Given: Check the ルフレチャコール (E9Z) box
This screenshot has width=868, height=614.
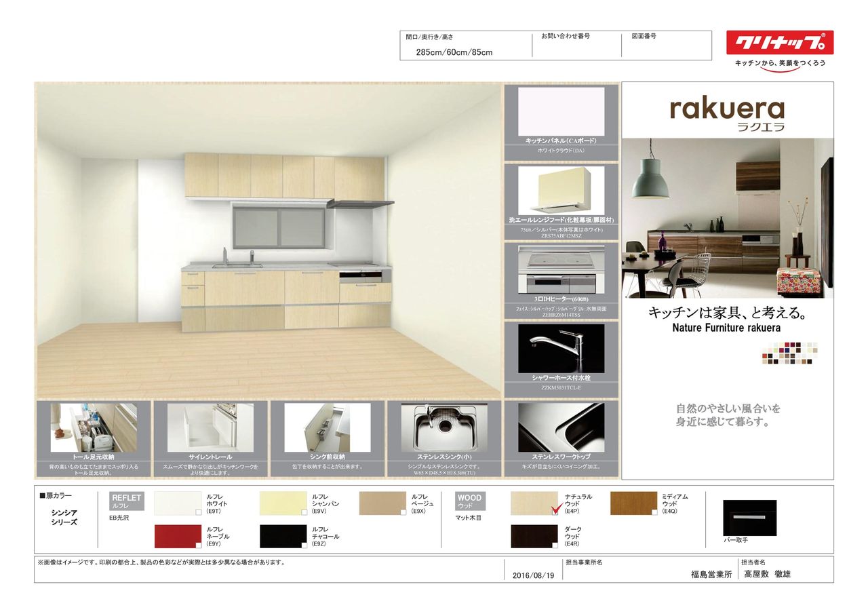Looking at the screenshot, I should (303, 545).
